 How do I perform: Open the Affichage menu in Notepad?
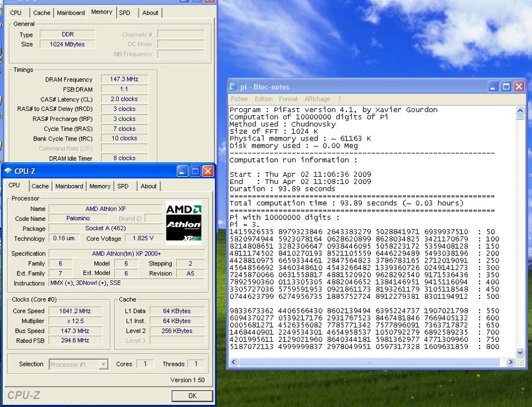coord(317,99)
